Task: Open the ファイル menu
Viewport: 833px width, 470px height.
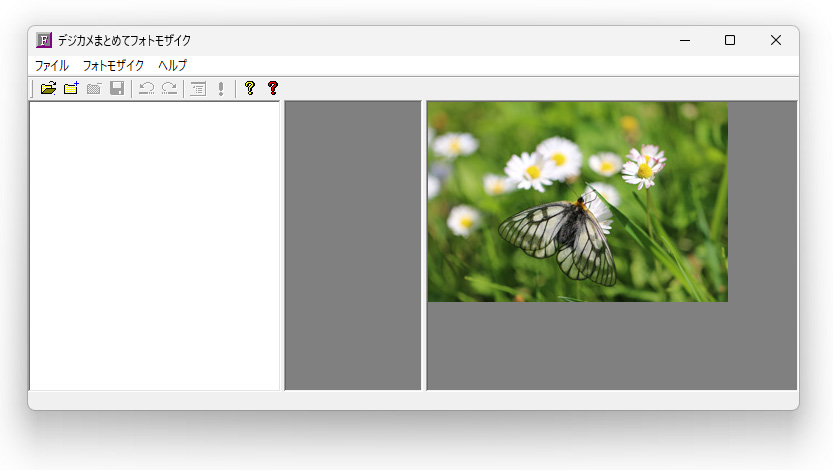Action: [x=52, y=65]
